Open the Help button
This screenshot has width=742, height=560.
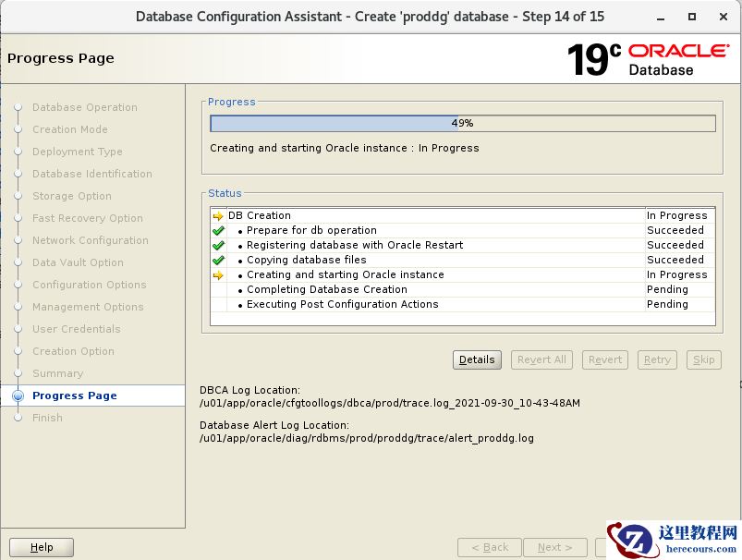pyautogui.click(x=42, y=547)
